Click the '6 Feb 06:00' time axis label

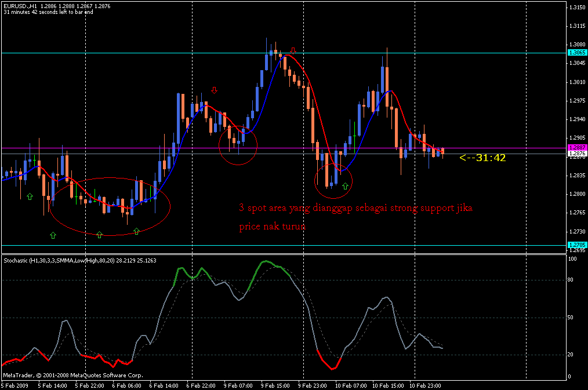tap(126, 385)
